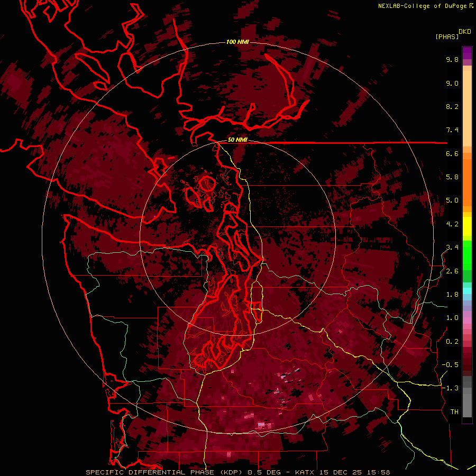Click the 100 NMI range ring label
The width and height of the screenshot is (476, 476).
coord(237,42)
